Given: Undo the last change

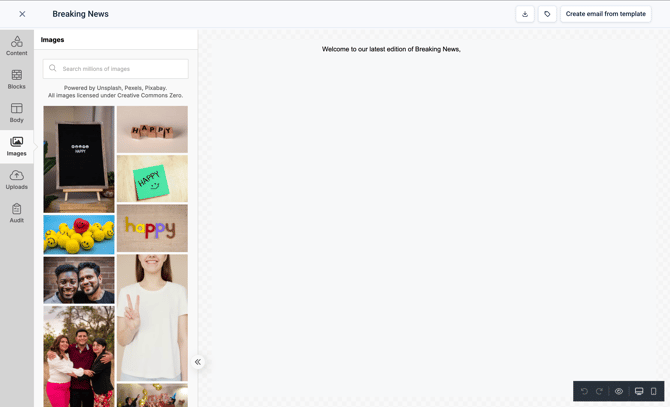Looking at the screenshot, I should click(x=584, y=391).
